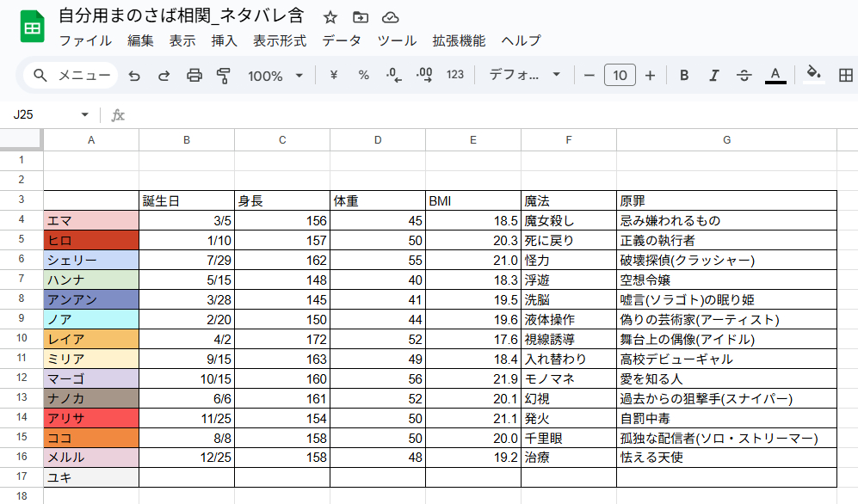Decrease the font size with minus button

[x=589, y=76]
